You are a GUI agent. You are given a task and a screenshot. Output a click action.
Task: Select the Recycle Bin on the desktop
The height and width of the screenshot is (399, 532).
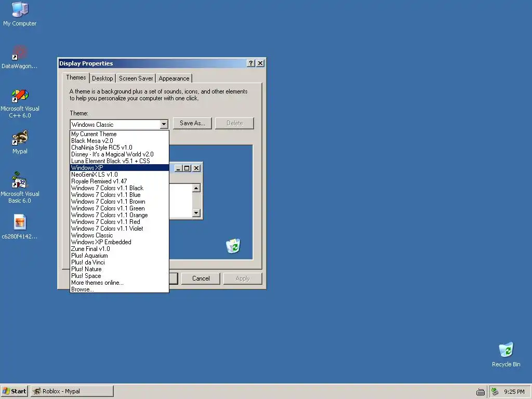coord(506,354)
